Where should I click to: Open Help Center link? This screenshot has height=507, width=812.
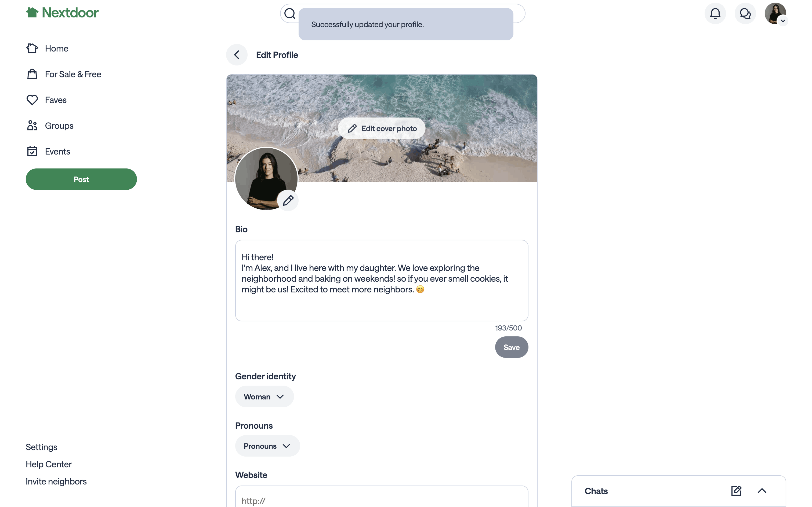tap(49, 464)
